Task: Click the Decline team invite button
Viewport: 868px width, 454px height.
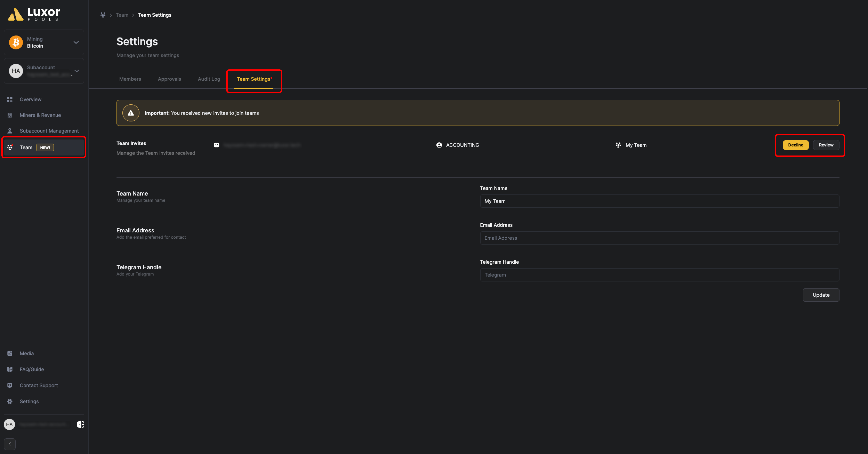Action: pos(795,145)
